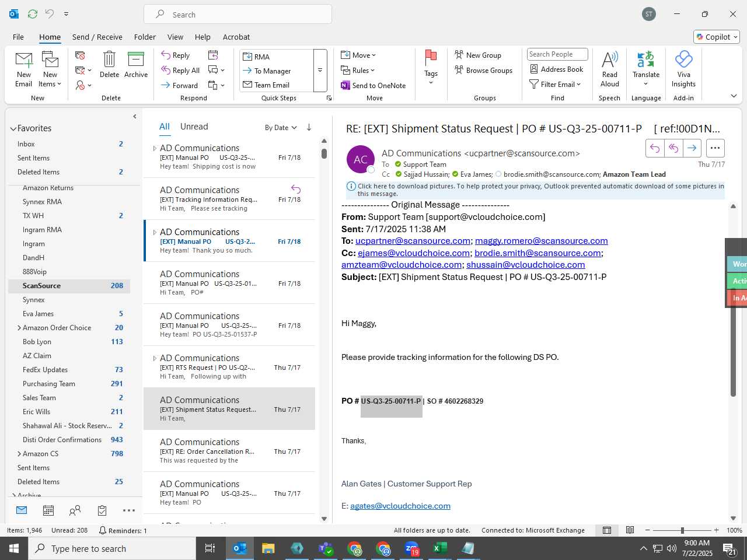The image size is (747, 560).
Task: Open the Address Book
Action: (557, 69)
